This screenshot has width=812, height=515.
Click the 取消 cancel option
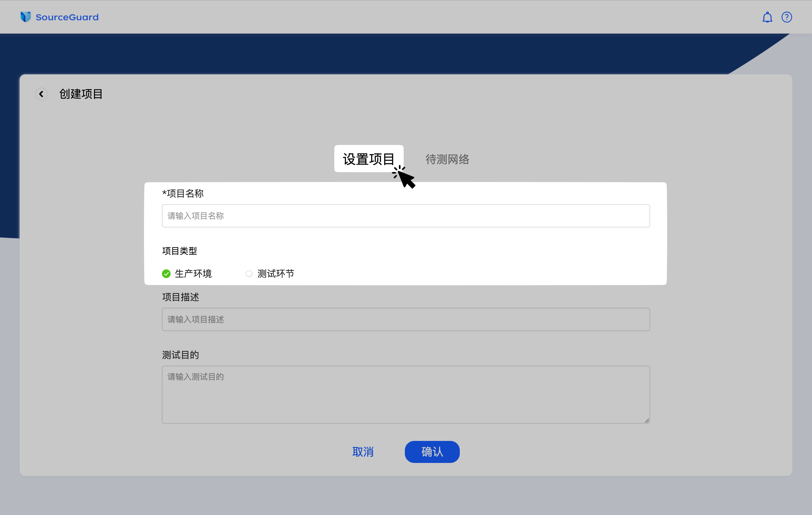pyautogui.click(x=363, y=452)
